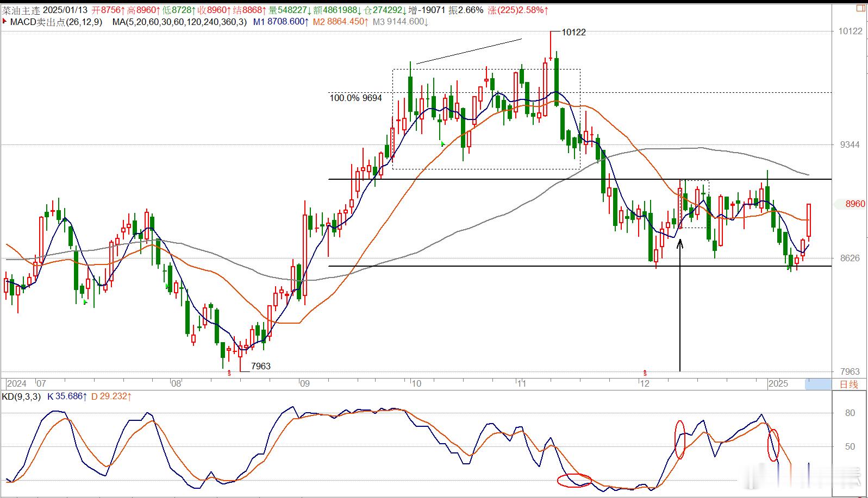Click the M3 9144.600 moving average value
The image size is (868, 498).
point(400,22)
